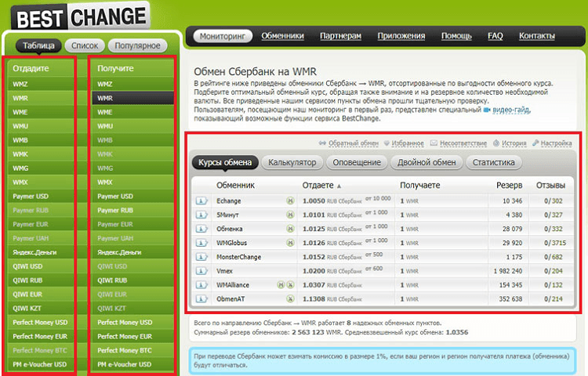588x376 pixels.
Task: Open the Калькулятор tab
Action: click(x=292, y=162)
